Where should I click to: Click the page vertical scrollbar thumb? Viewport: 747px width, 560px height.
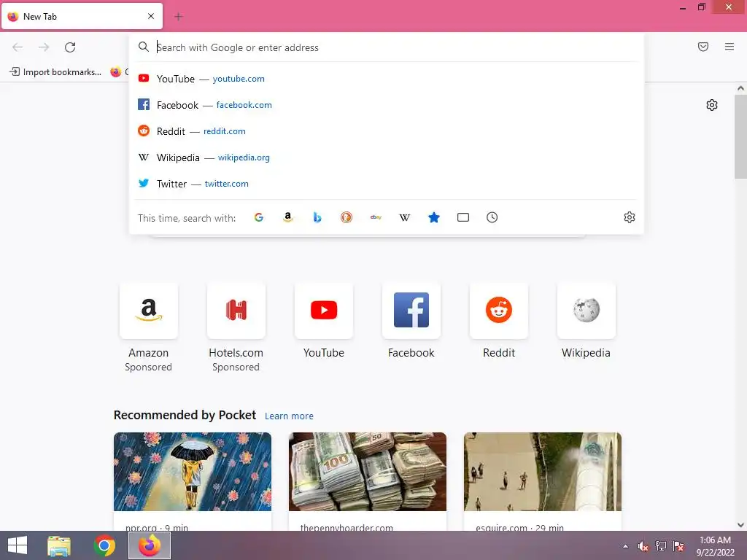tap(741, 136)
